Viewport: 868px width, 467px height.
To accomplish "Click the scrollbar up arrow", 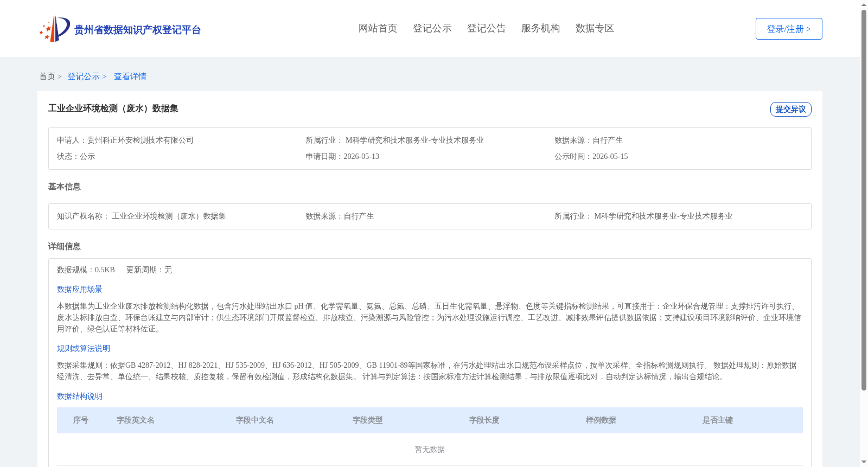I will click(x=864, y=4).
